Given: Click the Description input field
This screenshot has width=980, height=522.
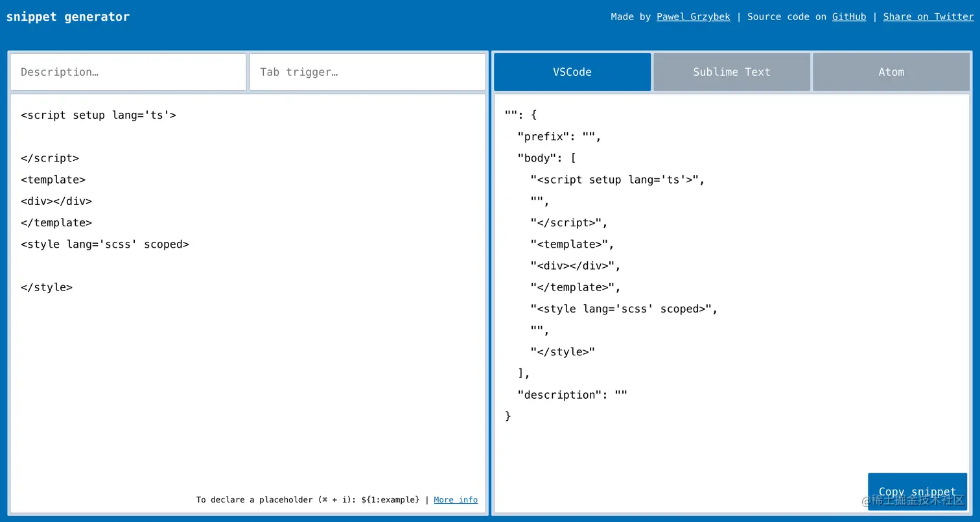Looking at the screenshot, I should pos(128,72).
